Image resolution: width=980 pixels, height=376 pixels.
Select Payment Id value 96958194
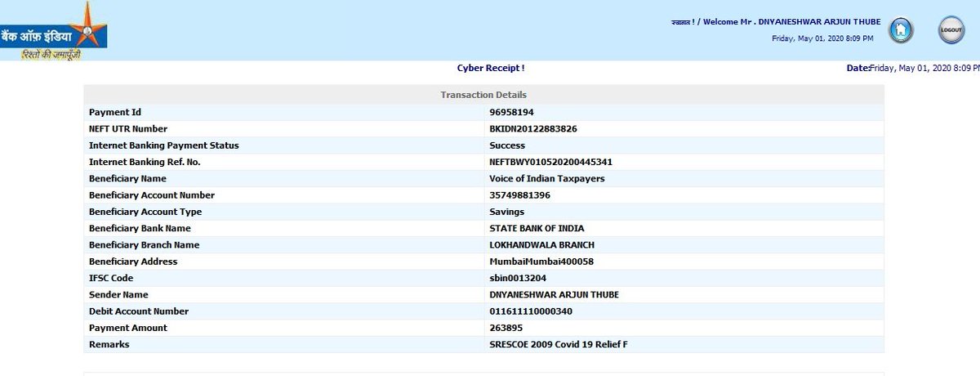pos(511,112)
